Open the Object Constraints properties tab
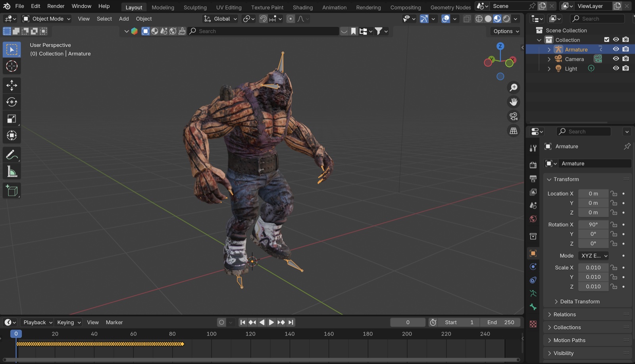 533,280
